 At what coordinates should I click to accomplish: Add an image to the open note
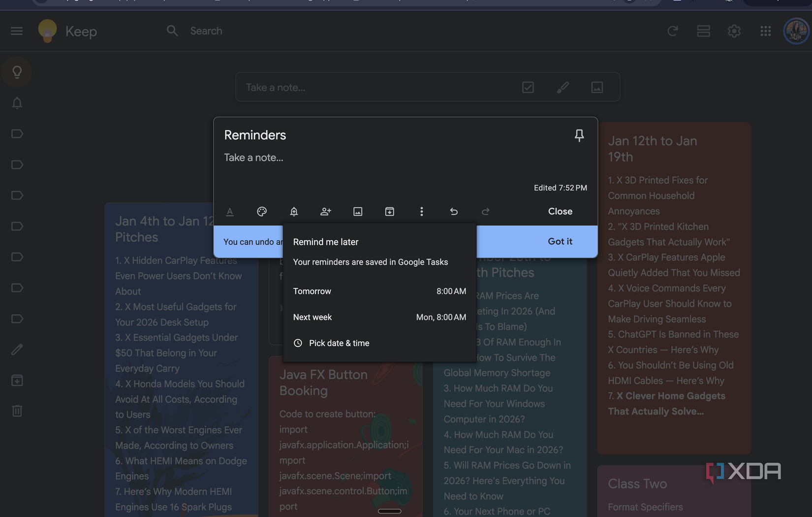[358, 212]
